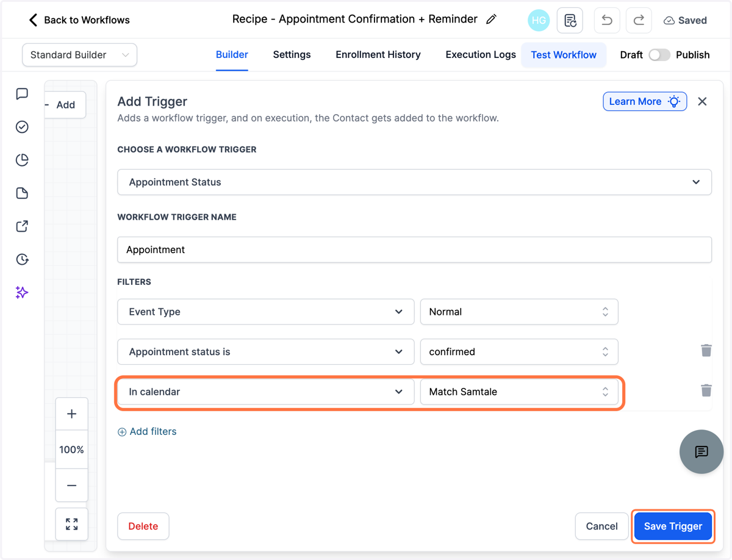732x560 pixels.
Task: Edit workflow name with pencil icon
Action: (x=491, y=20)
